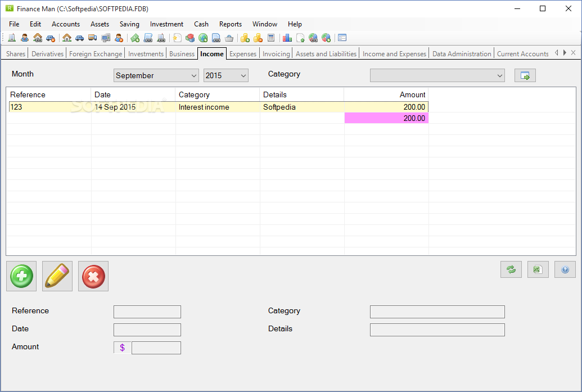Open the Assets menu

pyautogui.click(x=100, y=24)
